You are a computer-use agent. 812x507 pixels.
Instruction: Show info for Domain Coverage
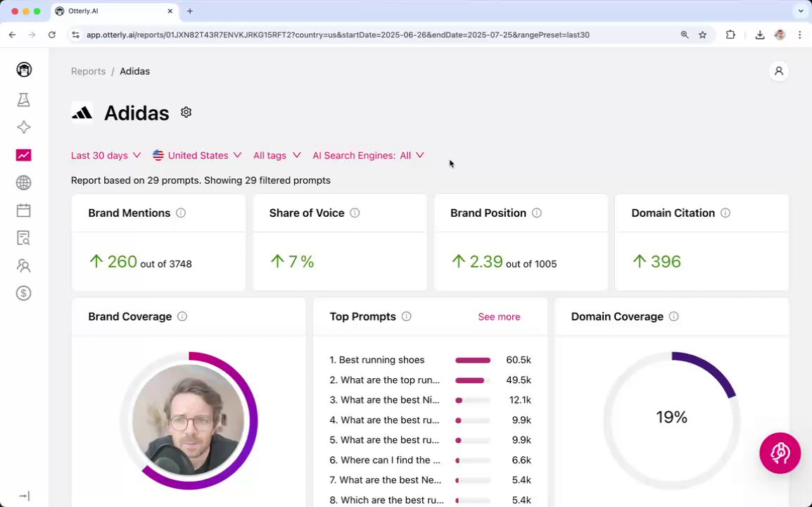click(673, 317)
